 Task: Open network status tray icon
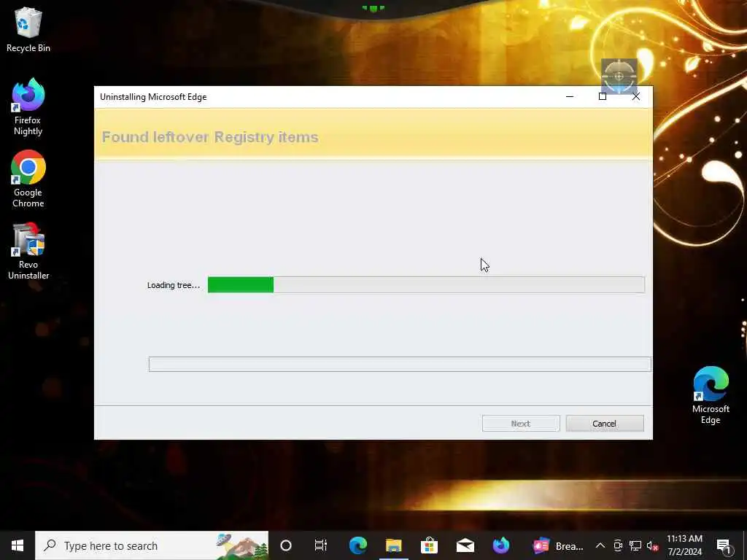[635, 545]
